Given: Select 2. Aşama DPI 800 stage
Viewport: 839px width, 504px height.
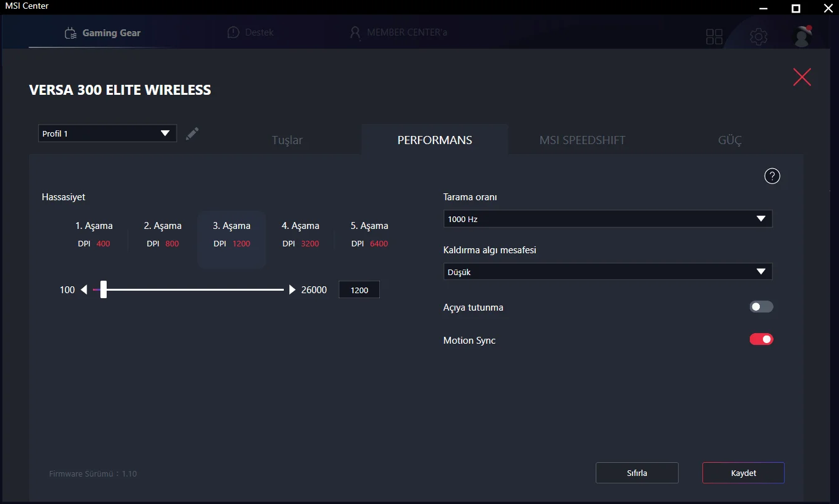Looking at the screenshot, I should [163, 234].
